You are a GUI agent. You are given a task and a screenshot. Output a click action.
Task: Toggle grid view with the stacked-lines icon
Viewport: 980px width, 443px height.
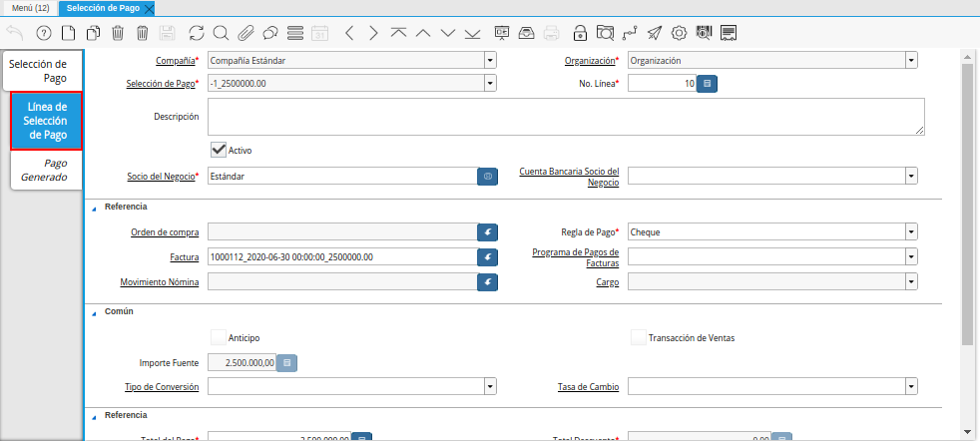point(295,33)
